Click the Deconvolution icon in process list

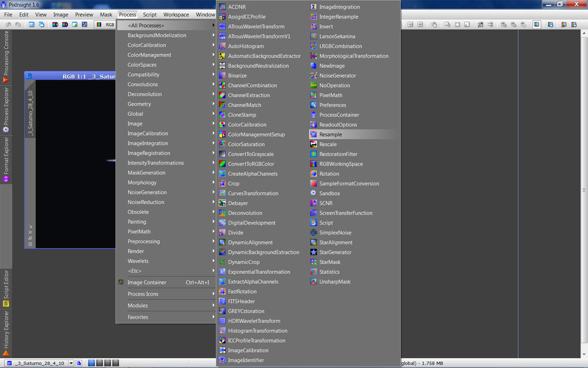click(x=222, y=213)
